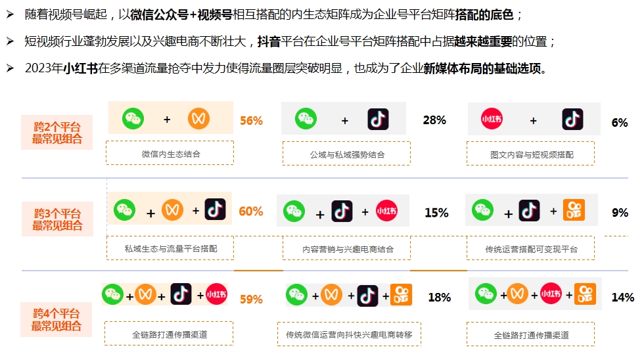This screenshot has width=644, height=358.
Task: Click the orange 60% percentage value
Action: (x=251, y=212)
